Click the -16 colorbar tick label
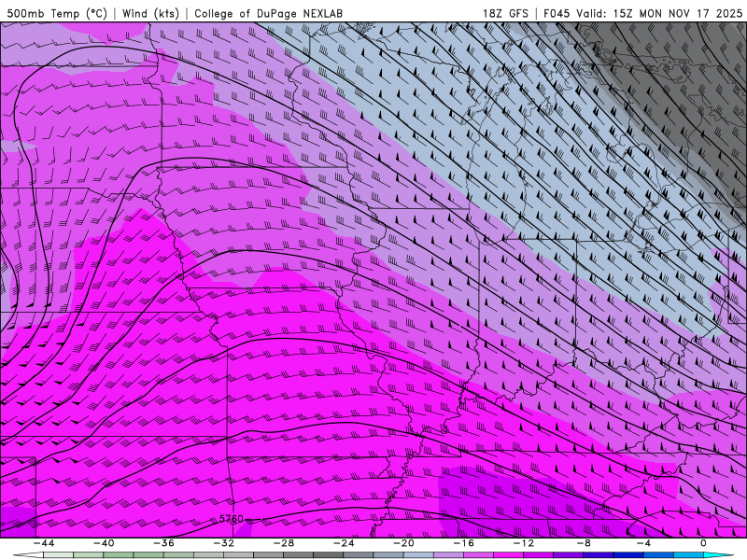Screen dimensions: 747x560 (464, 543)
